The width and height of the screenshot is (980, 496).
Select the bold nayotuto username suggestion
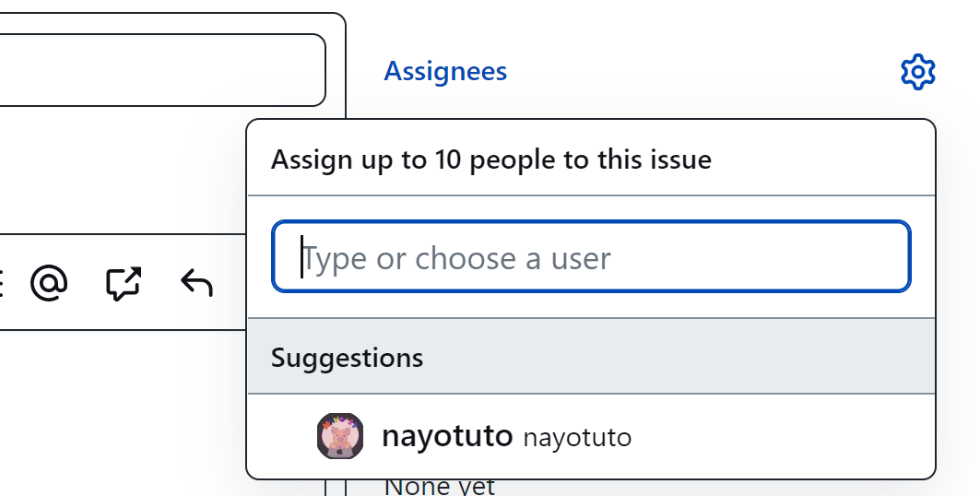[x=446, y=436]
